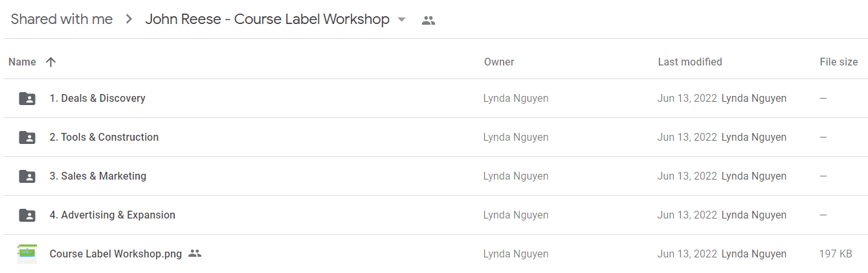
Task: Click the shared folder icon for Tools & Construction
Action: coord(27,137)
